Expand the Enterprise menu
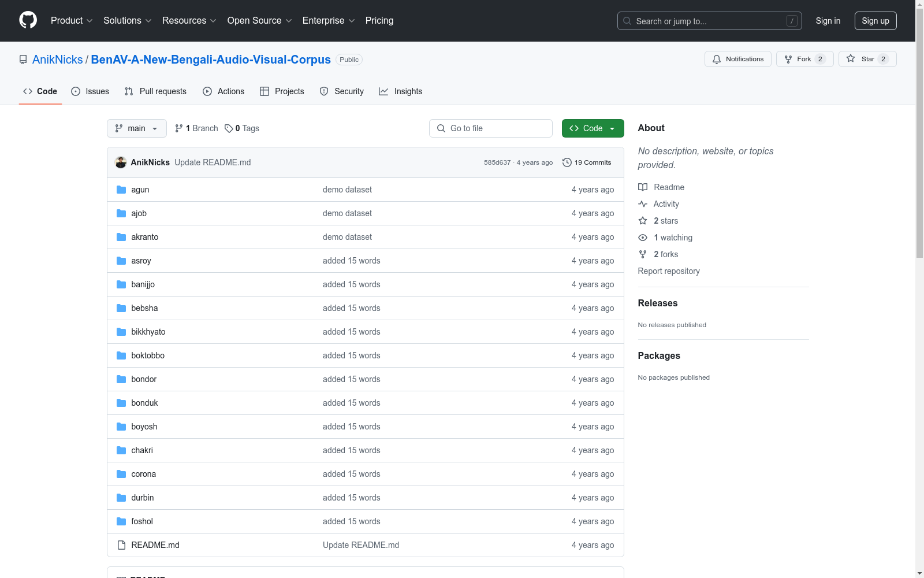 point(329,20)
